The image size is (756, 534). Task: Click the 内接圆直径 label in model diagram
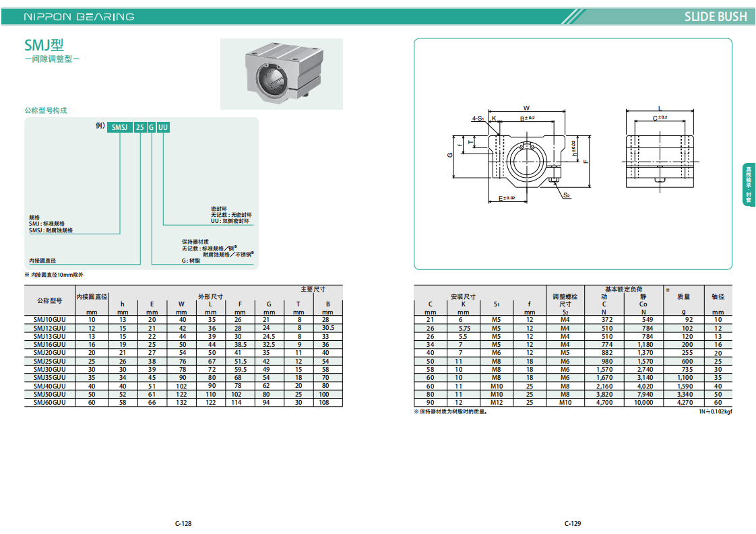(42, 261)
